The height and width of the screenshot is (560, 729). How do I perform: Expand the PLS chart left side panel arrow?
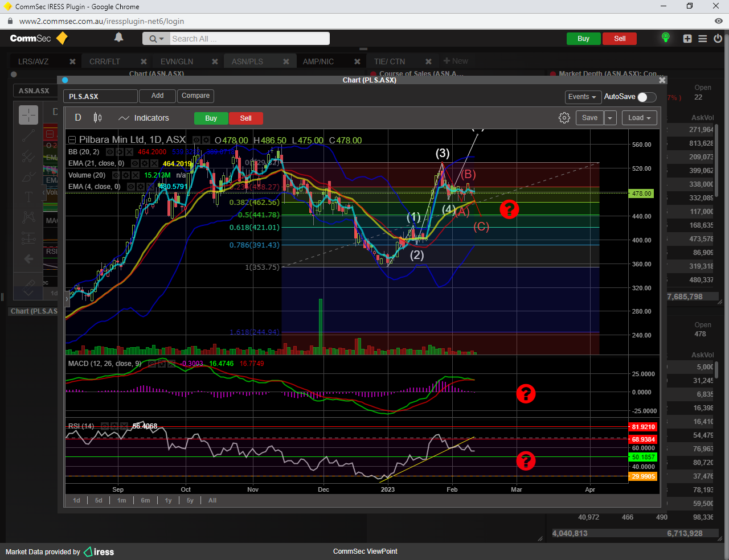click(67, 298)
